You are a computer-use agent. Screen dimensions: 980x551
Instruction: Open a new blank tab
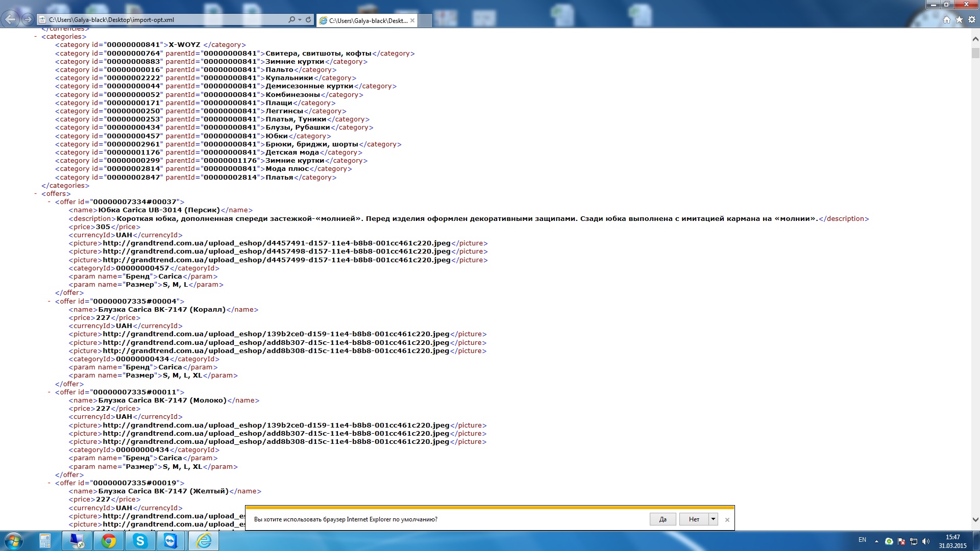pos(426,20)
